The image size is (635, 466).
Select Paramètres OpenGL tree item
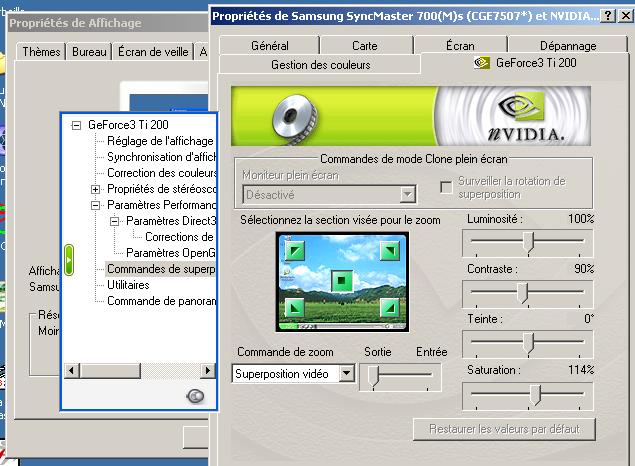point(171,253)
